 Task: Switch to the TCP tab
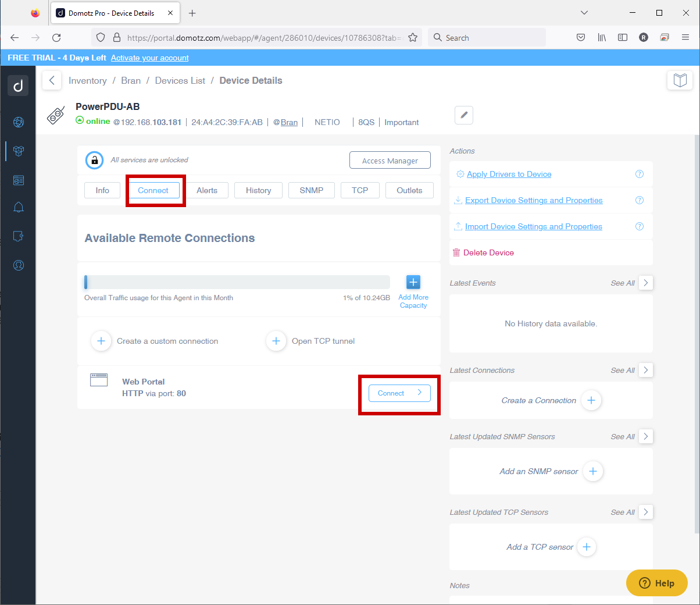pos(360,190)
